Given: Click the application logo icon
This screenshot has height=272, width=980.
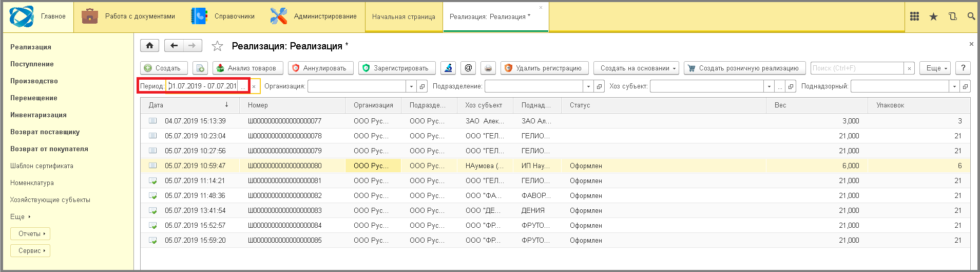Looking at the screenshot, I should (22, 16).
